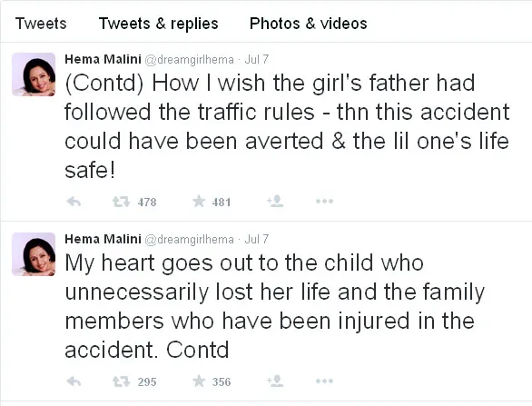Open more options on the second tweet

324,381
